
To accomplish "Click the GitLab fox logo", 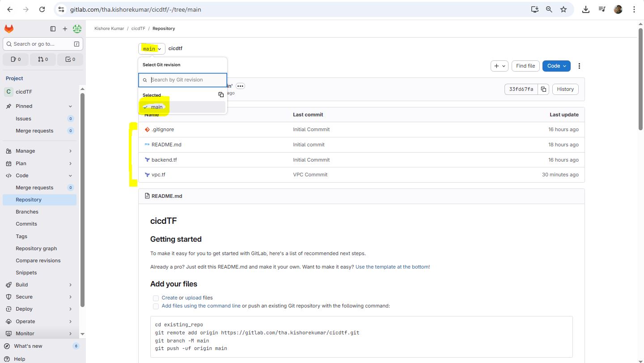I will (x=9, y=29).
